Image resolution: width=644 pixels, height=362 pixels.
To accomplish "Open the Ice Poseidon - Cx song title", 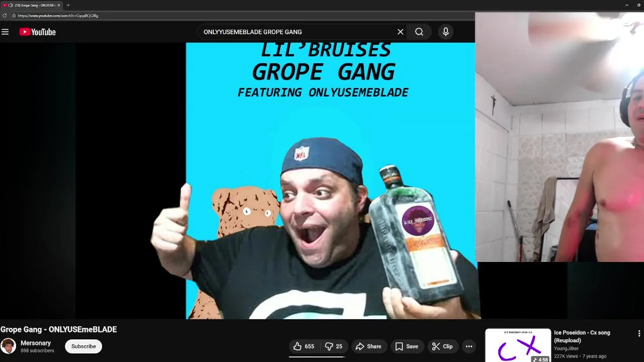I will (x=582, y=336).
